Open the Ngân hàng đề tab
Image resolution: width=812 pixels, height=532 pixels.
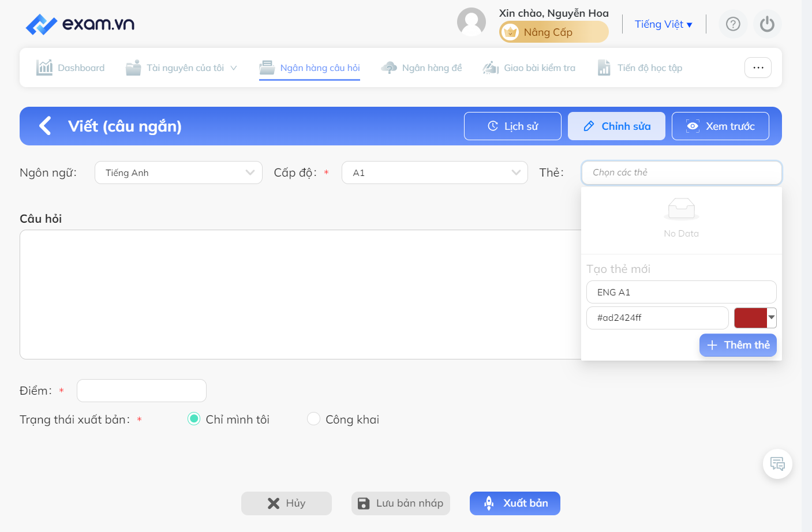pos(421,68)
